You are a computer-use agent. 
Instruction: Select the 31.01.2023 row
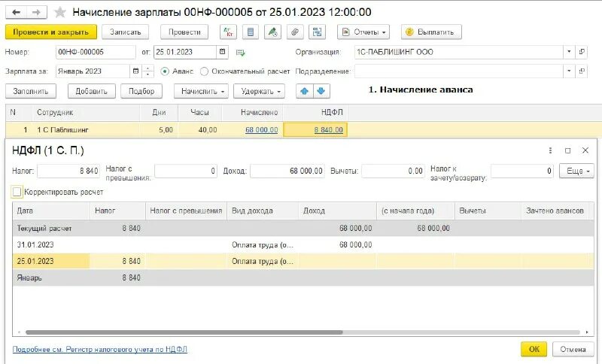pos(303,244)
